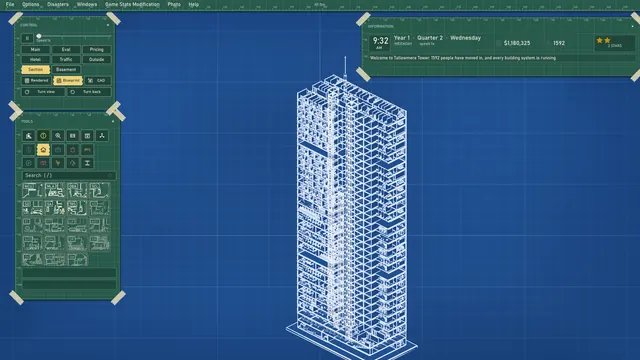Open the Disasters menu
This screenshot has height=360, width=640.
(x=58, y=4)
